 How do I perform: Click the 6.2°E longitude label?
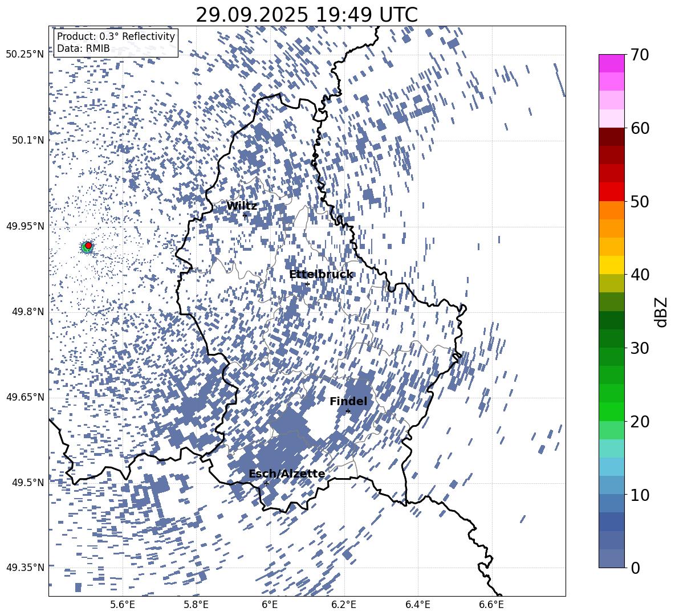(344, 605)
